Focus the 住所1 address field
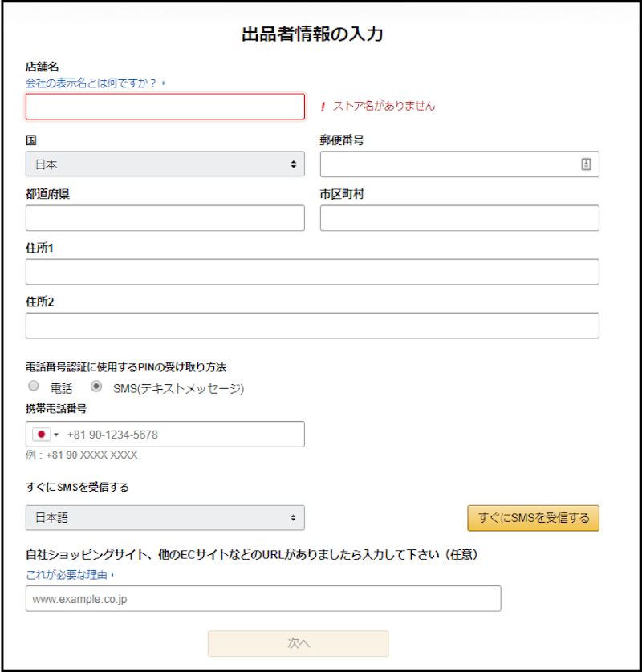This screenshot has height=672, width=642. click(x=312, y=272)
